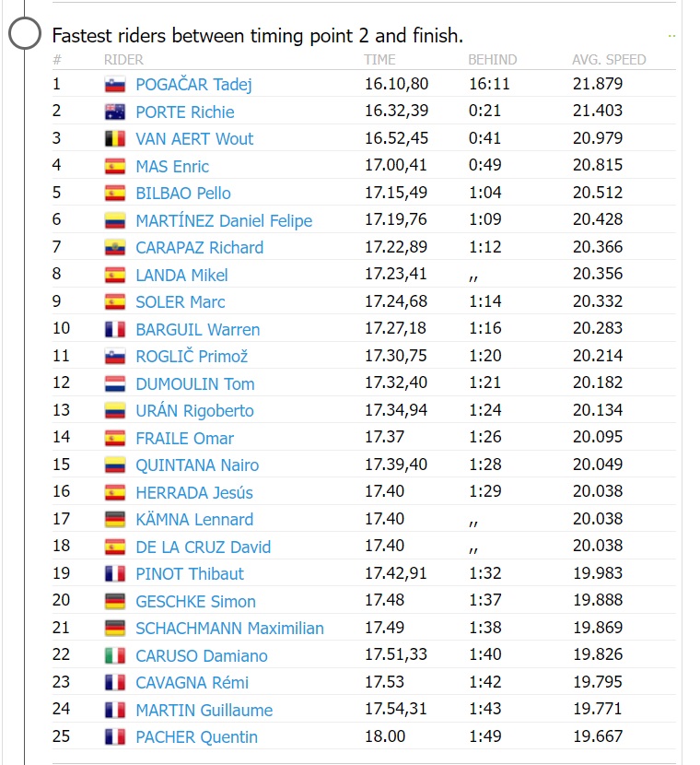View BARGUIL Warren's rider page
Screen dimensions: 700x765
click(x=197, y=330)
